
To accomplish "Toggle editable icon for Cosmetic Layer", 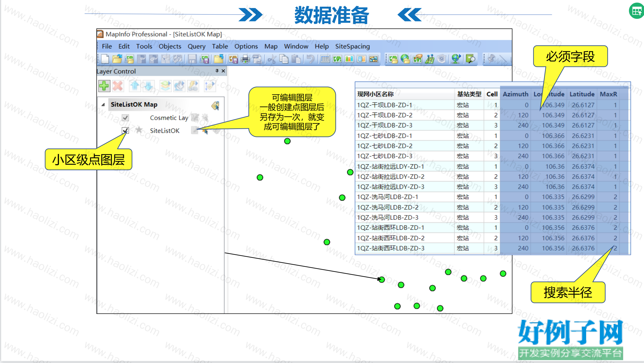I will tap(195, 118).
